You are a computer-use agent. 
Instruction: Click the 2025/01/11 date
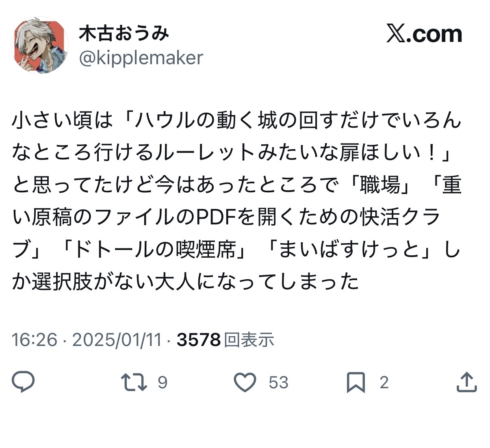[x=117, y=339]
